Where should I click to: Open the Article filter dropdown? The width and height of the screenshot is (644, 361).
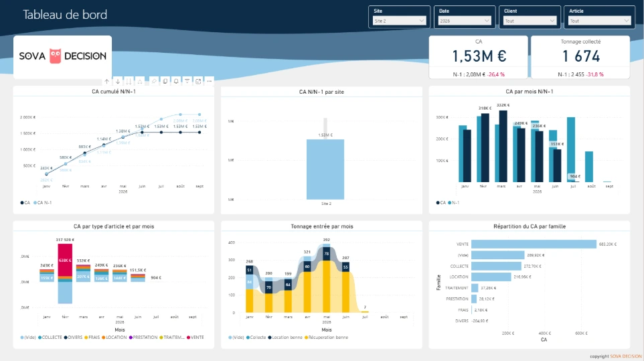[599, 21]
